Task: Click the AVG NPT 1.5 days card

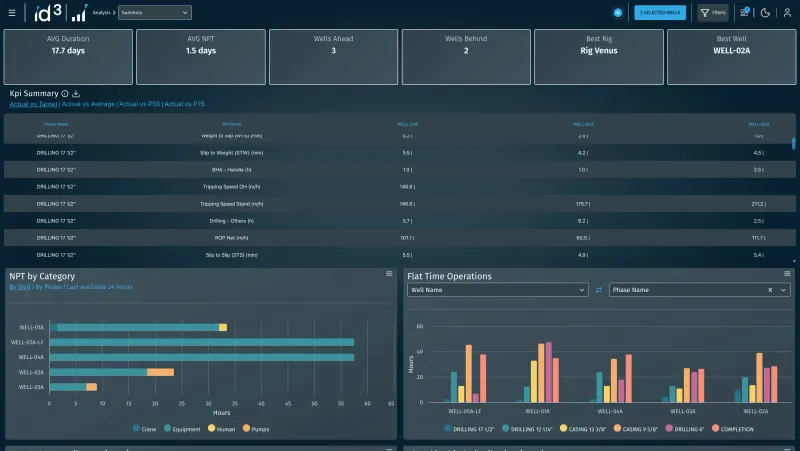Action: click(201, 57)
